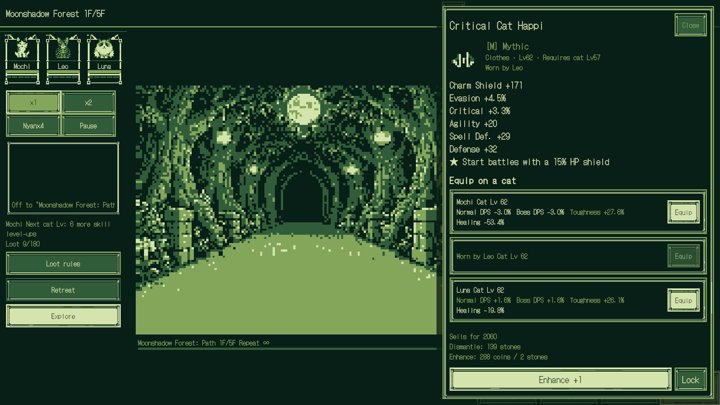The width and height of the screenshot is (720, 405).
Task: Click the event log message box
Action: coord(63,178)
